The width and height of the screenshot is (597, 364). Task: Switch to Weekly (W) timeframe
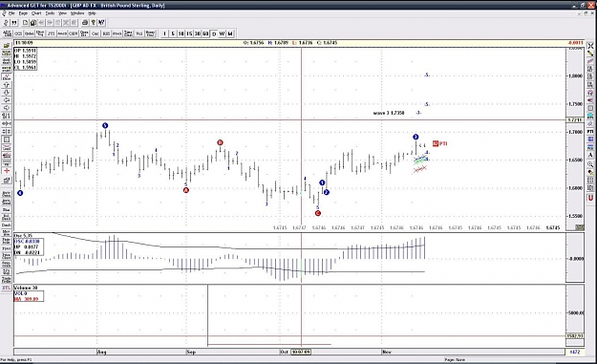click(x=222, y=33)
